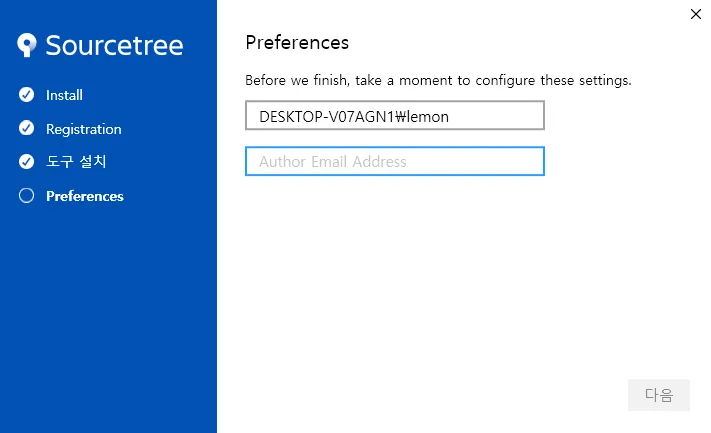711x433 pixels.
Task: Select the Install step label
Action: pos(64,95)
